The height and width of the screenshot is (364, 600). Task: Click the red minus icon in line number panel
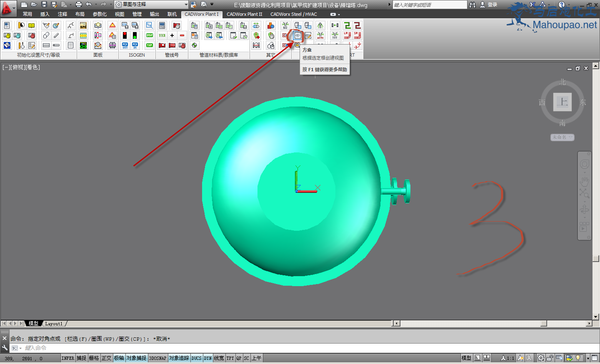tap(182, 35)
